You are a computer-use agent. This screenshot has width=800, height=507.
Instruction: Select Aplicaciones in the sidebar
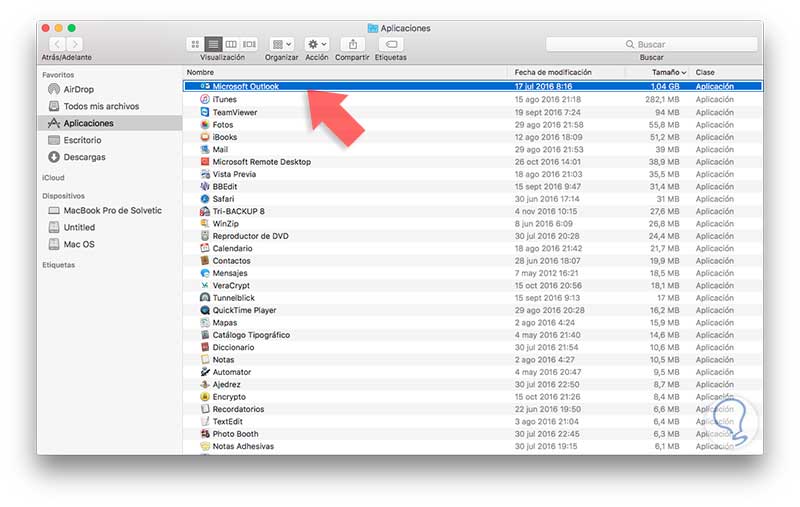pos(109,123)
